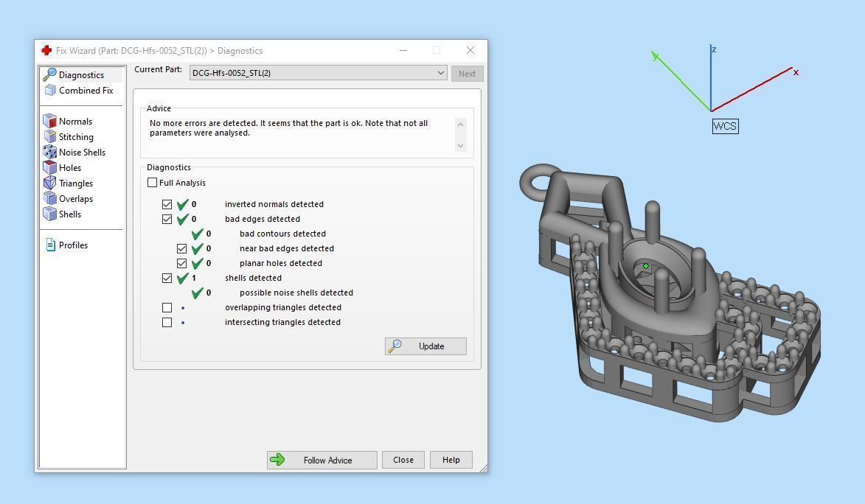The height and width of the screenshot is (504, 865).
Task: Go to the Noise Shells page
Action: (x=82, y=152)
